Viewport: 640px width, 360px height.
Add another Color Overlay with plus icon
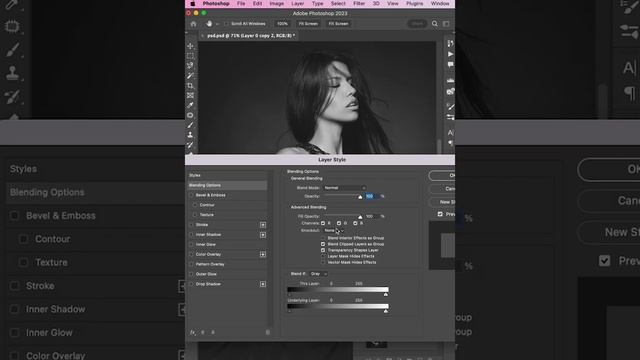click(x=263, y=254)
